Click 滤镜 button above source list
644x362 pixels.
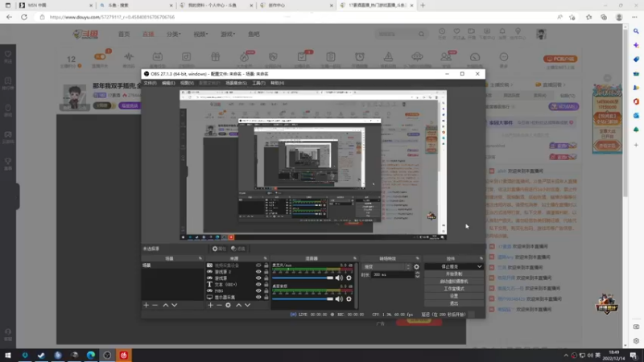[x=238, y=249]
